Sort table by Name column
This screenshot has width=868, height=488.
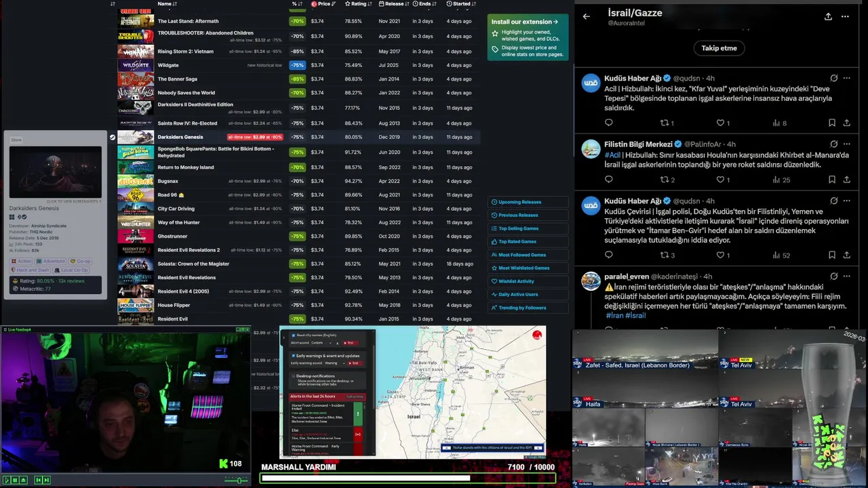click(167, 3)
